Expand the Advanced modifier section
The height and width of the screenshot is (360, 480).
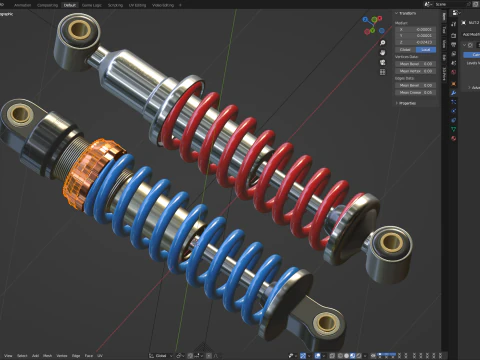pos(474,88)
